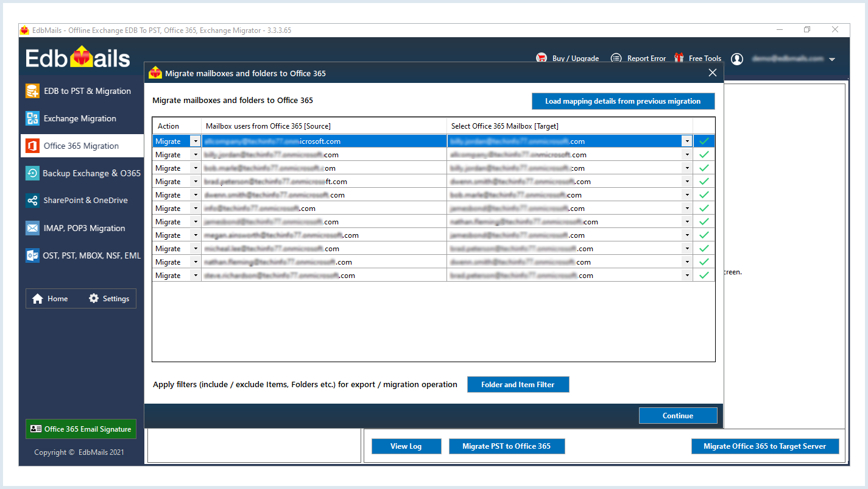This screenshot has height=489, width=868.
Task: Expand the account dropdown arrow in the header
Action: coord(832,59)
